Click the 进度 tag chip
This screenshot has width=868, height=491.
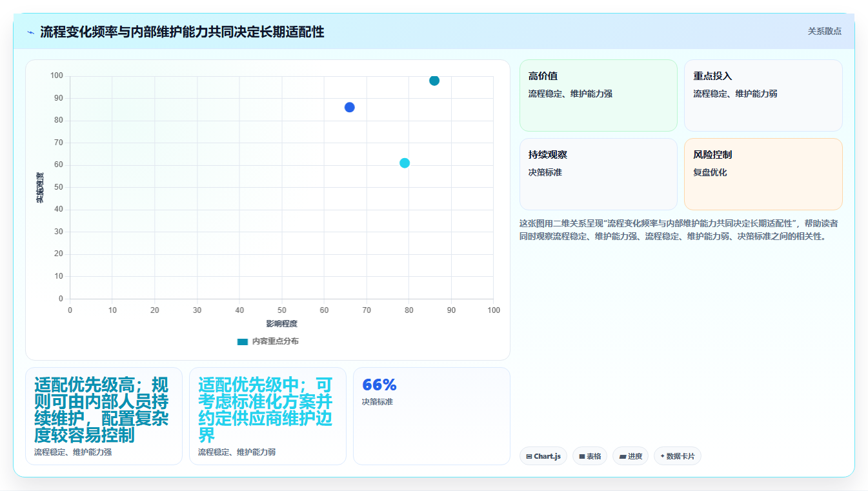[631, 456]
